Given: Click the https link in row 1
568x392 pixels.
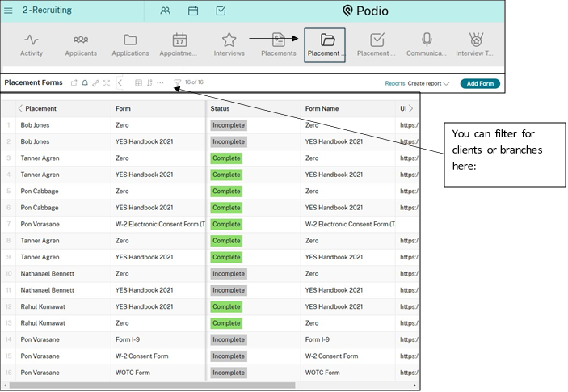Looking at the screenshot, I should [409, 125].
